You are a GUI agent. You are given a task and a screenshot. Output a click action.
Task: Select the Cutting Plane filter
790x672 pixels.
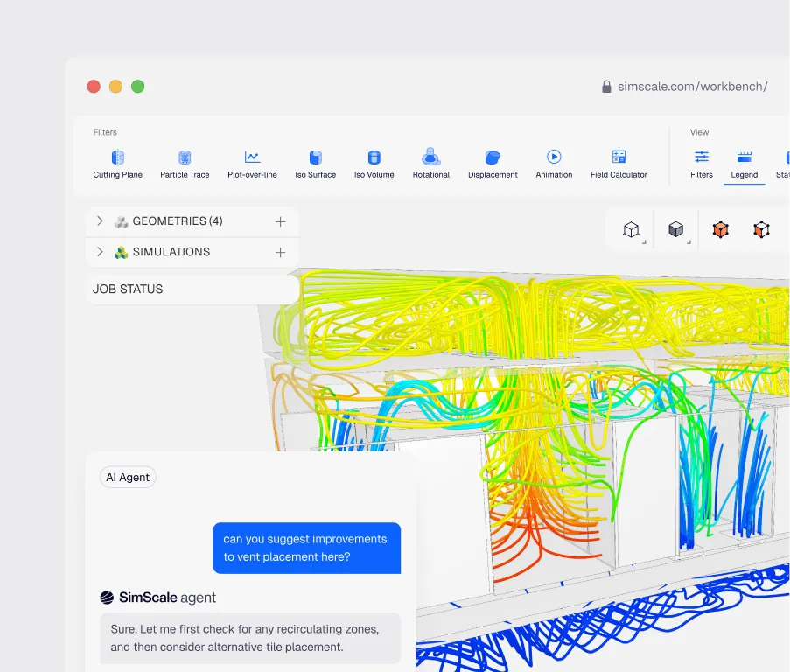pos(117,164)
